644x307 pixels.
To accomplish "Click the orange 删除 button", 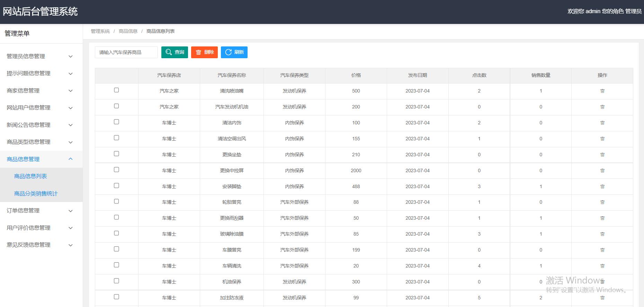I will 204,52.
